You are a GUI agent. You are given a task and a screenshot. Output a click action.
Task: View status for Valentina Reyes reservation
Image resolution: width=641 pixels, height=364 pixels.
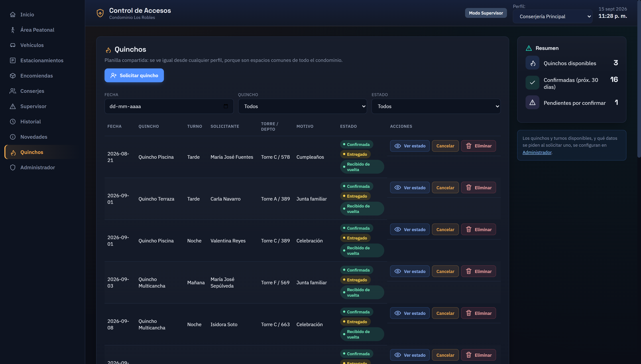pyautogui.click(x=410, y=229)
